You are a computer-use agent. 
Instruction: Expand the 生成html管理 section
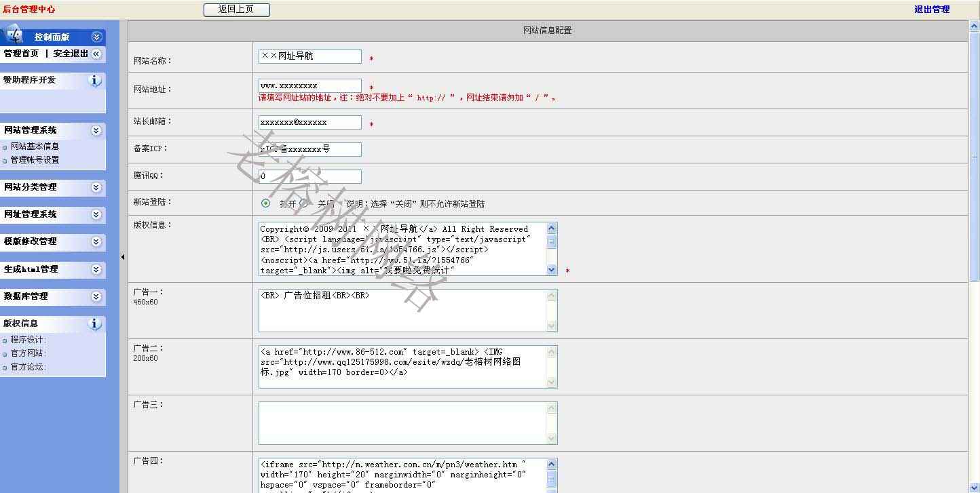click(x=96, y=269)
